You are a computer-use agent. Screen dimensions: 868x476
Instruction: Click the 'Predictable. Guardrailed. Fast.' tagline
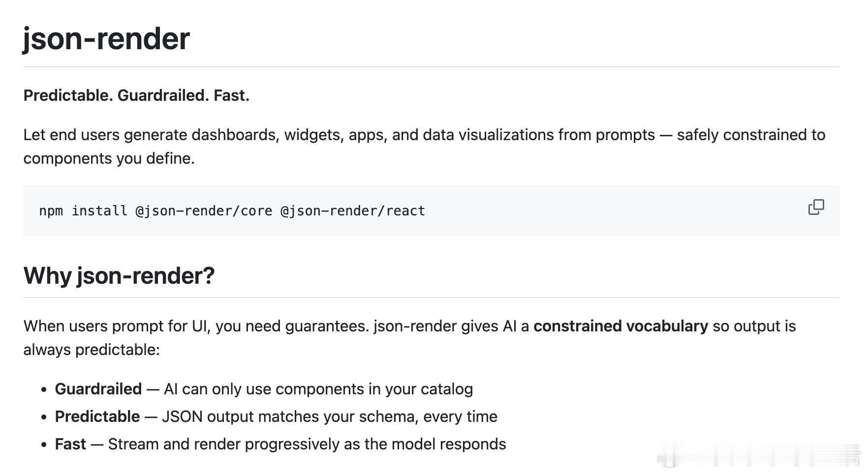(x=136, y=95)
